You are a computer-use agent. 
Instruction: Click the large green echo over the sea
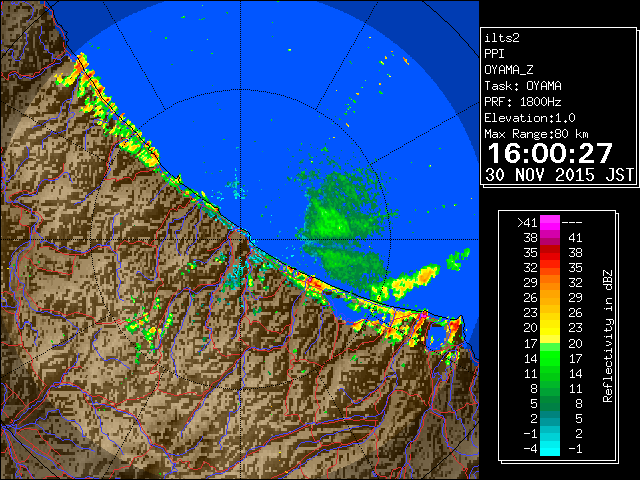343,224
